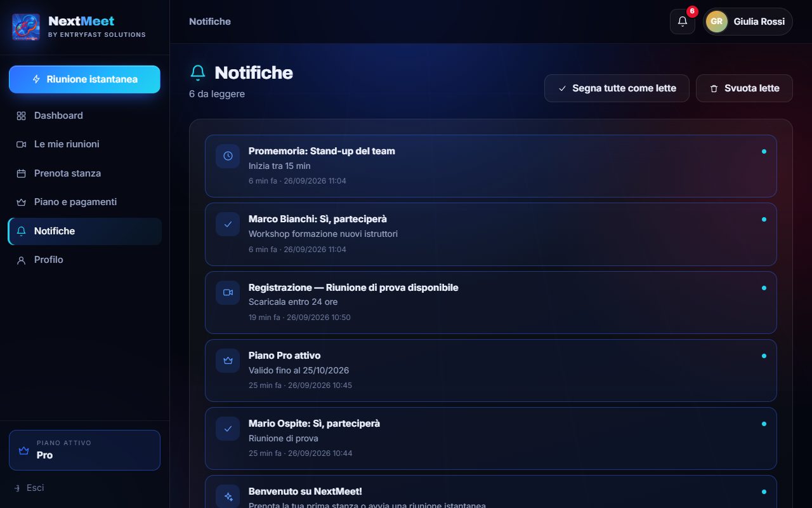Select Notifiche in the sidebar
812x508 pixels.
point(84,231)
